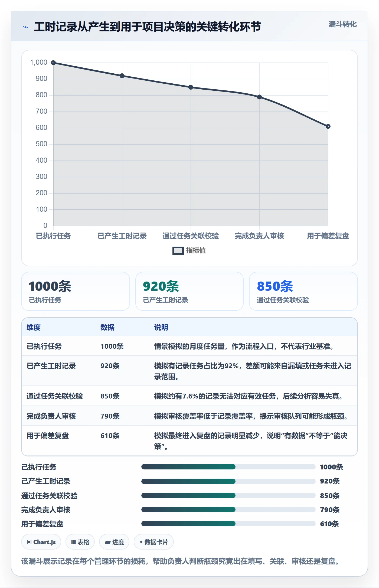Open the 1000条 已执行任务 data card
The image size is (379, 588).
pyautogui.click(x=76, y=291)
